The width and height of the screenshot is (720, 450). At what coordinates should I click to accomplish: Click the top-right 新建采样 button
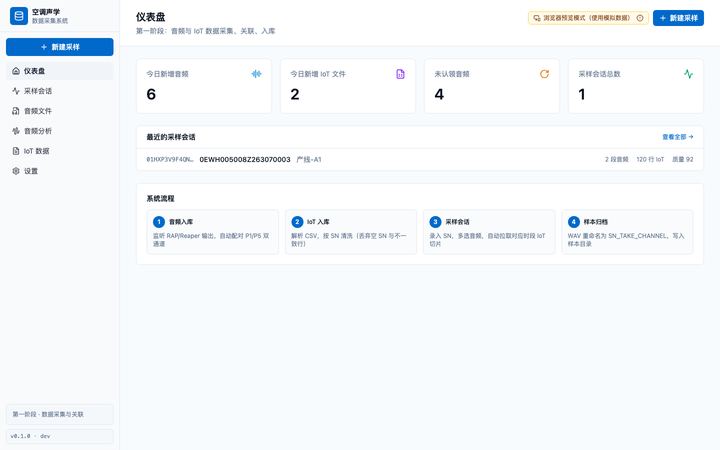point(678,18)
